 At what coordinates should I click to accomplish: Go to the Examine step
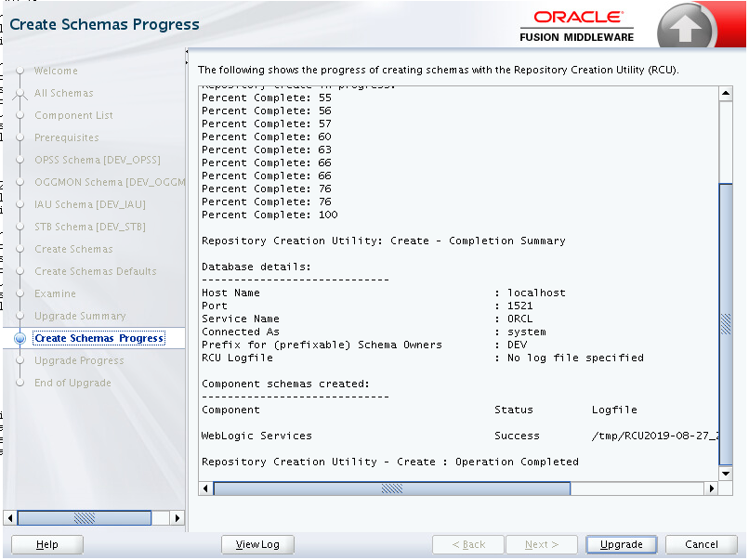55,293
